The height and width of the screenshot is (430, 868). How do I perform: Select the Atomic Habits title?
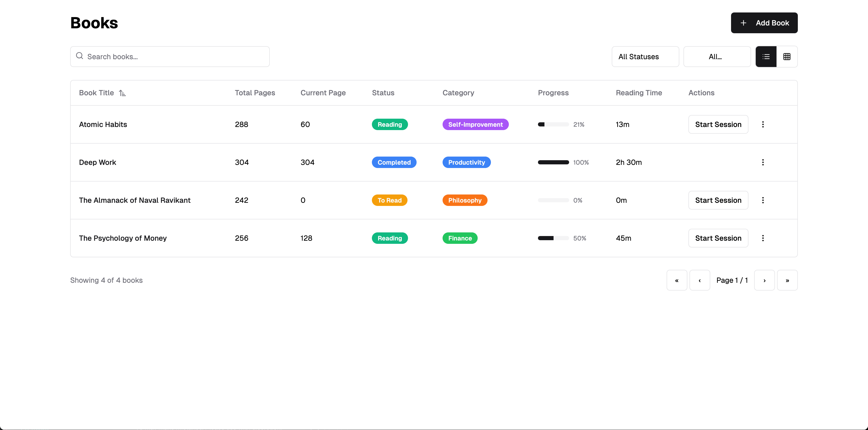pyautogui.click(x=103, y=124)
